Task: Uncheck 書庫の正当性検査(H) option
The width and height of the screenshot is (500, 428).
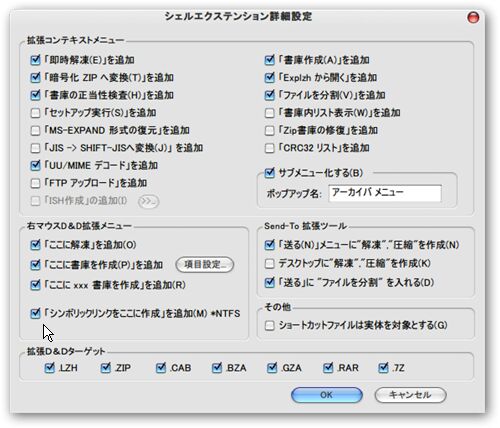Action: coord(35,95)
